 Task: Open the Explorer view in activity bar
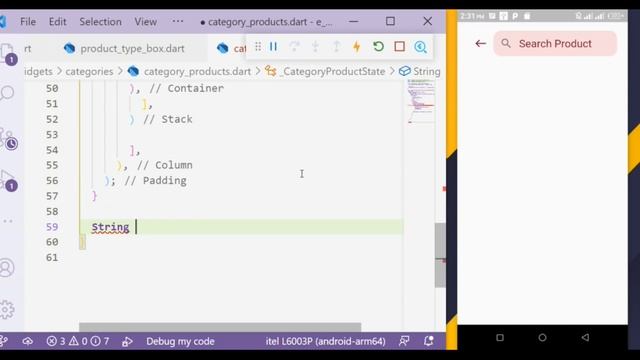click(x=7, y=53)
